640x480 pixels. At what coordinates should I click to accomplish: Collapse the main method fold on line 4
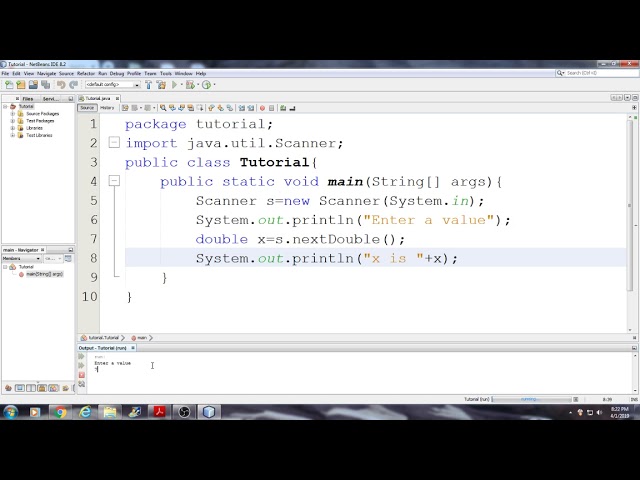tap(114, 181)
